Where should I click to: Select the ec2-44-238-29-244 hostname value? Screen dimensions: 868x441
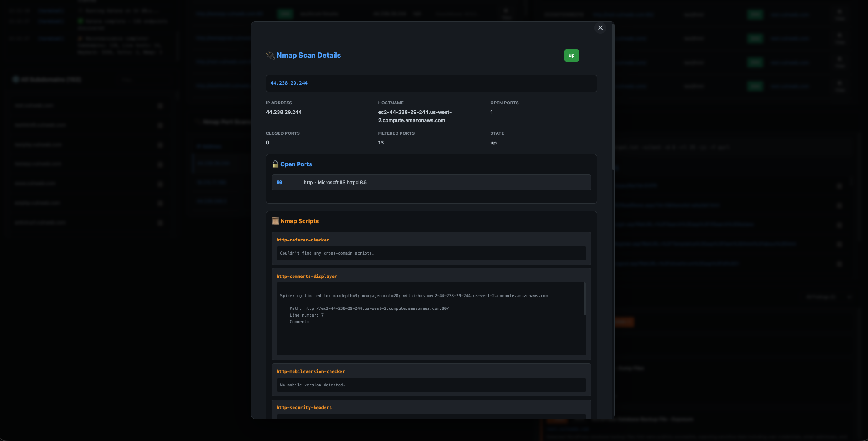pyautogui.click(x=415, y=116)
